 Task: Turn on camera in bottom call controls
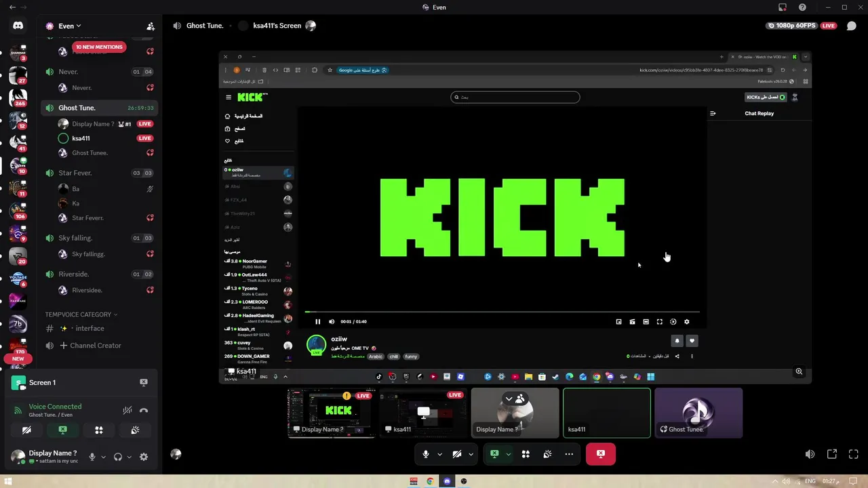tap(457, 454)
